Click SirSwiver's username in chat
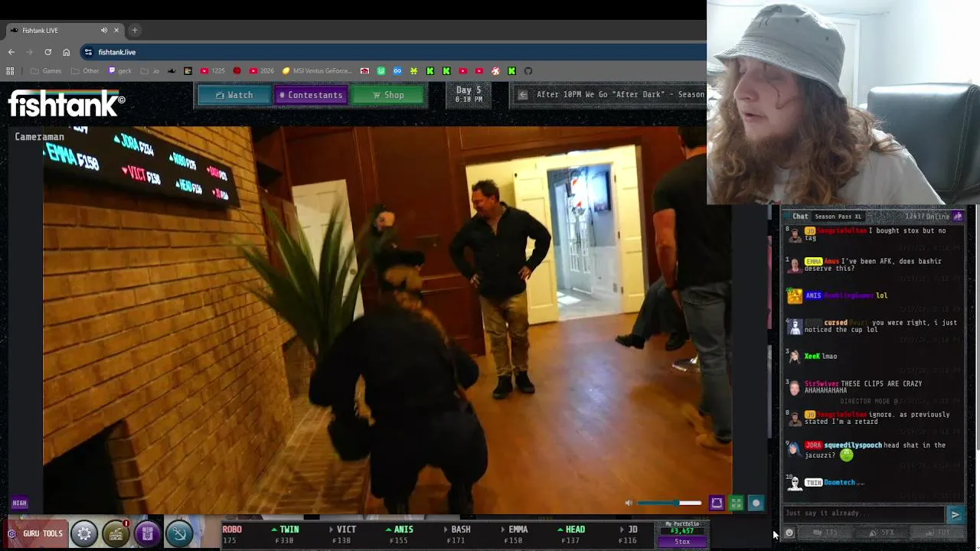The image size is (980, 551). point(822,384)
